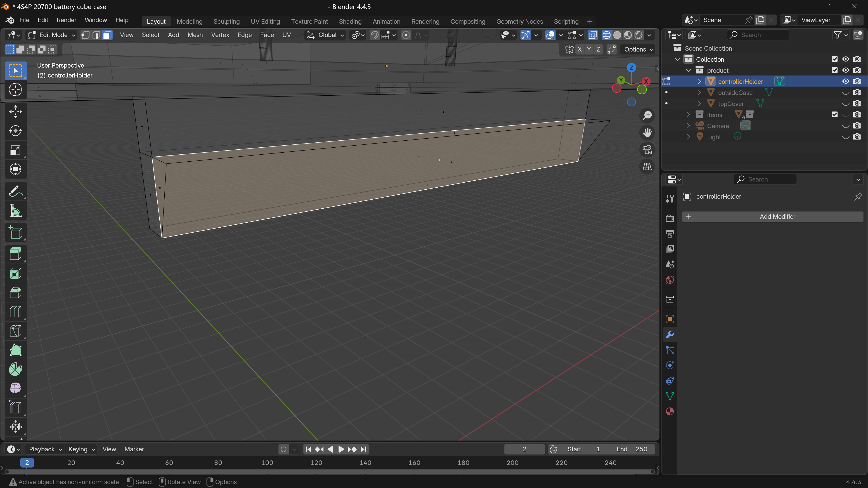
Task: Select the Move tool in the toolbar
Action: pyautogui.click(x=16, y=111)
